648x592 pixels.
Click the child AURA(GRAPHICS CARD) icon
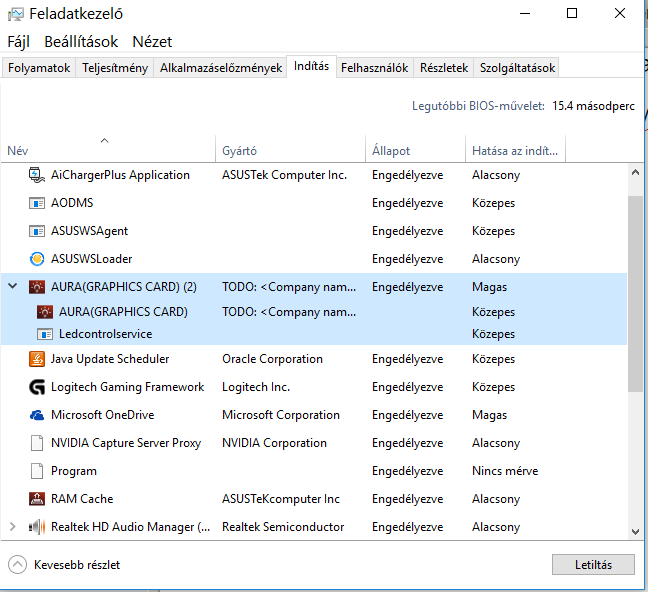(45, 312)
